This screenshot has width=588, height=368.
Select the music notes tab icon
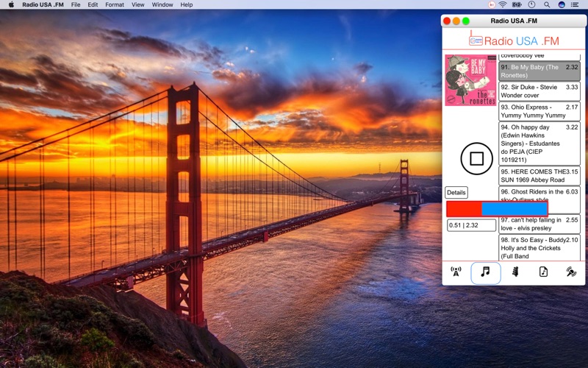486,272
